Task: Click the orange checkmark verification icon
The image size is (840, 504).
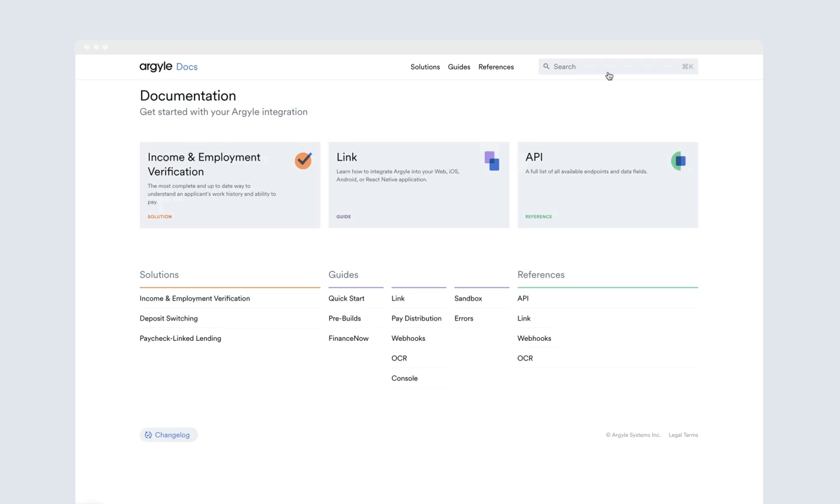Action: pyautogui.click(x=303, y=160)
